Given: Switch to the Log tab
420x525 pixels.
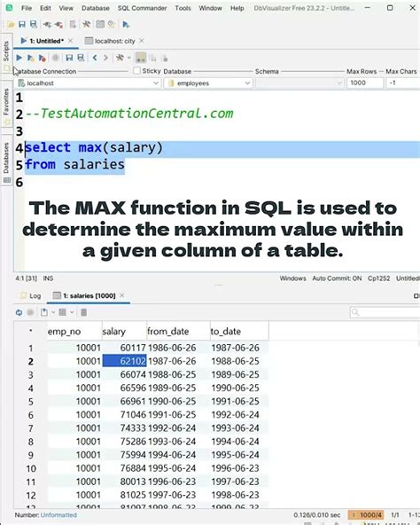Looking at the screenshot, I should point(31,295).
